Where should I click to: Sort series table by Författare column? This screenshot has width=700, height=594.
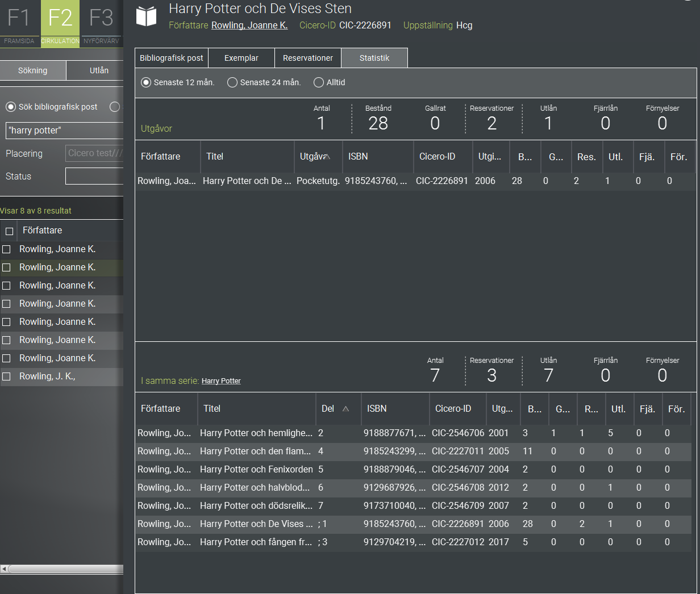point(166,408)
